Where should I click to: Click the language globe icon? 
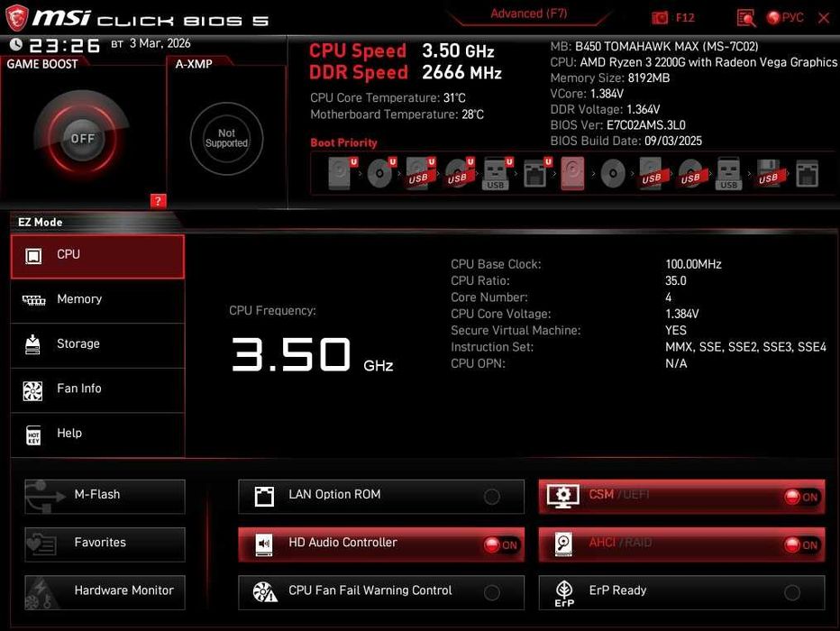(772, 18)
